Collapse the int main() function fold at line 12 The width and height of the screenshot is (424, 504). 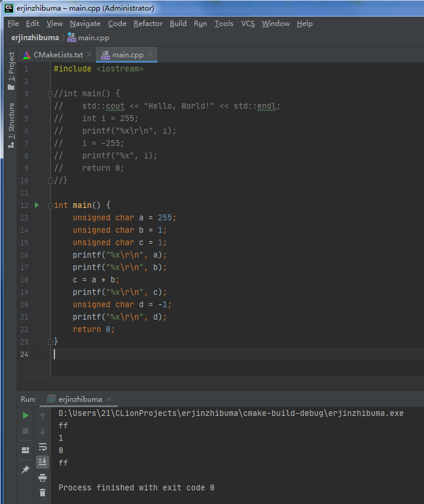50,206
